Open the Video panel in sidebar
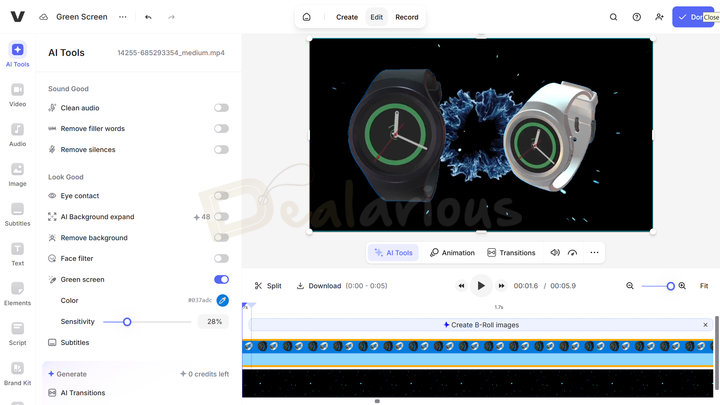This screenshot has height=405, width=720. pos(18,94)
